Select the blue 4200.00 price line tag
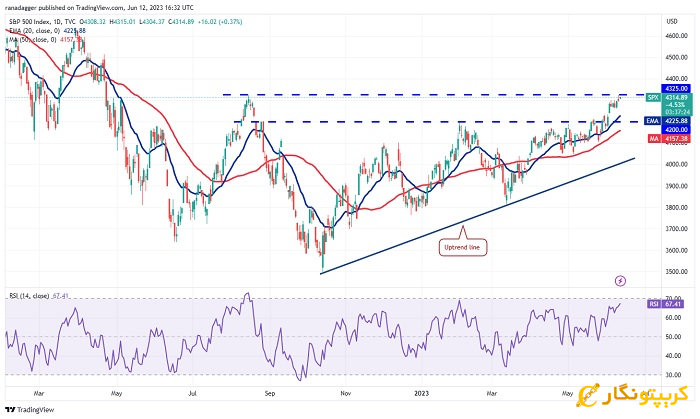 coord(676,129)
